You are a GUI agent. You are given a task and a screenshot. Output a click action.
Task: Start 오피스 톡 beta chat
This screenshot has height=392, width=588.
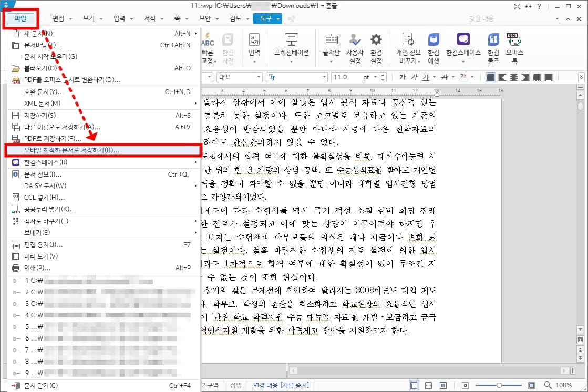point(514,47)
